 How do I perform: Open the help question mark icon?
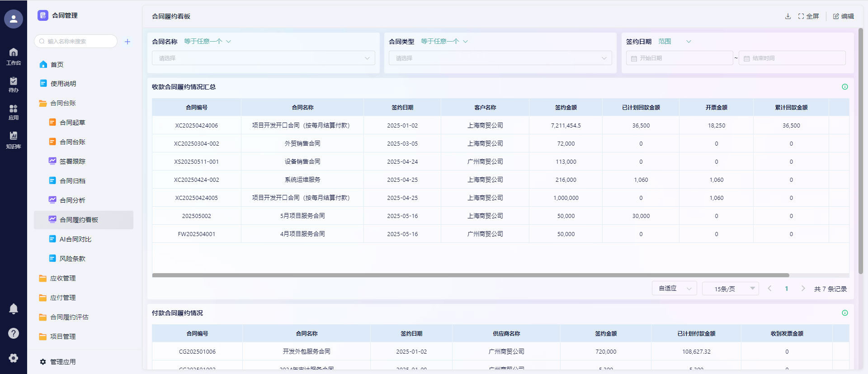pos(14,333)
